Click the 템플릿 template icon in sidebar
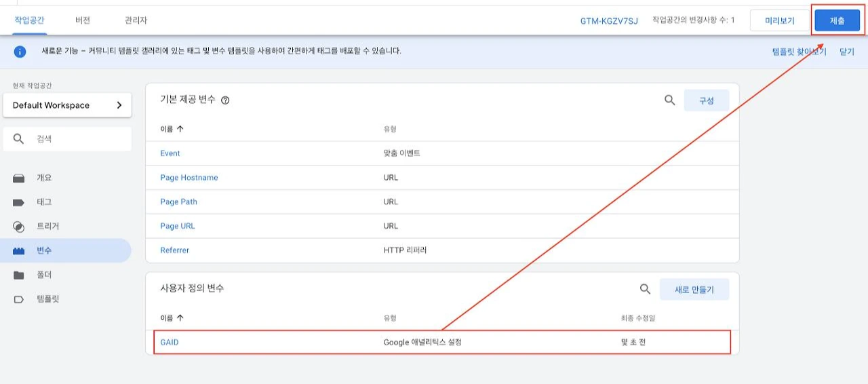Screen dimensions: 868x384 click(19, 299)
